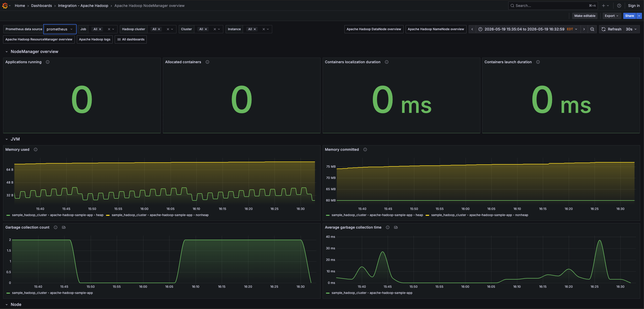
Task: Open Apache Hadoop logs link
Action: tap(95, 39)
